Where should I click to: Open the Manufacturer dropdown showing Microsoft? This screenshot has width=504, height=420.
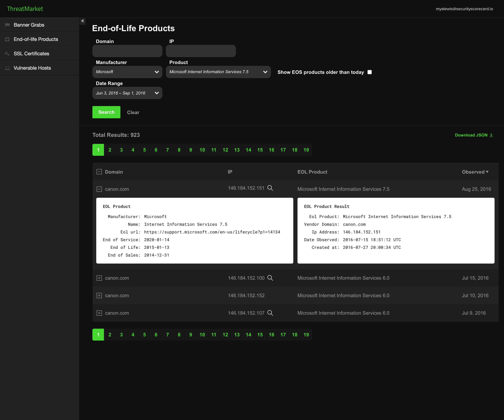click(127, 72)
